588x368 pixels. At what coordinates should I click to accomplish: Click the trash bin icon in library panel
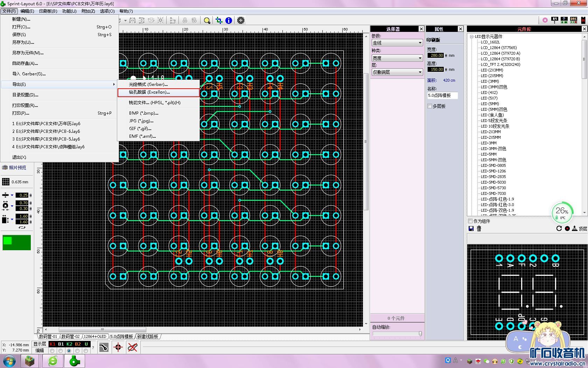(479, 229)
